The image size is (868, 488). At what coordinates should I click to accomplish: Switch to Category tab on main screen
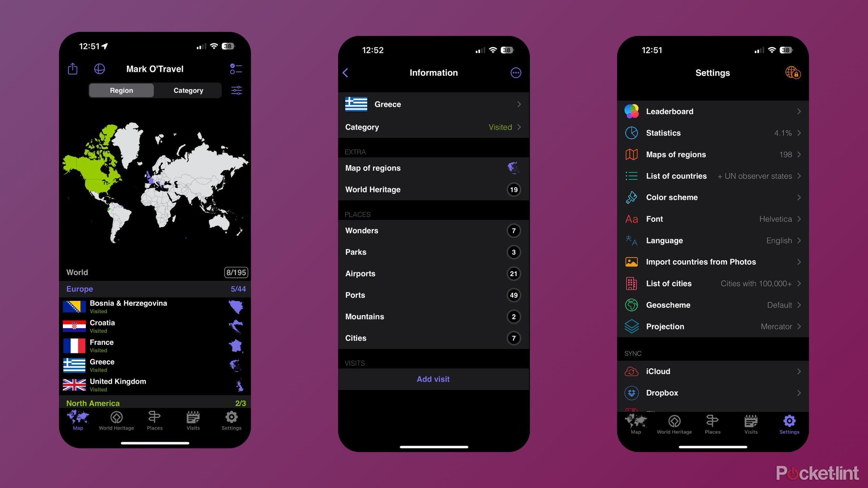point(187,90)
